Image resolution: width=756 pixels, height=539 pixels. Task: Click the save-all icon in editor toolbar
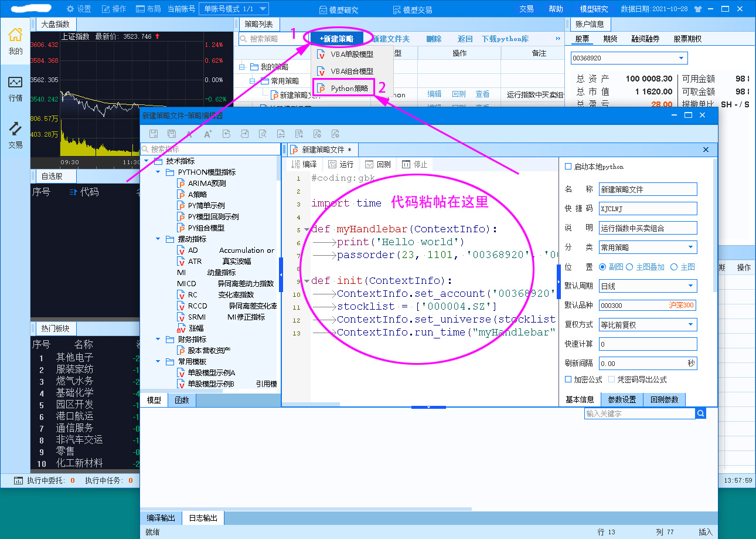(x=172, y=134)
